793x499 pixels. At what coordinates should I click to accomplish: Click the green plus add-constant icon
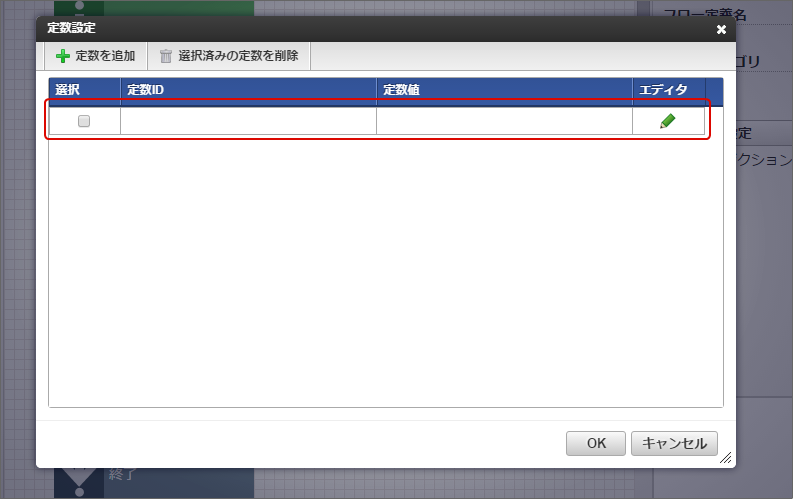coord(63,56)
